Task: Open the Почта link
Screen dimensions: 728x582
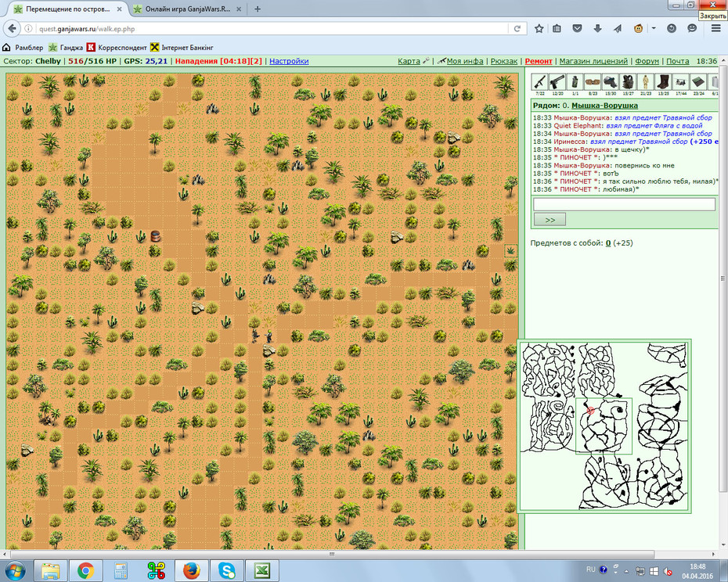Action: click(x=677, y=61)
